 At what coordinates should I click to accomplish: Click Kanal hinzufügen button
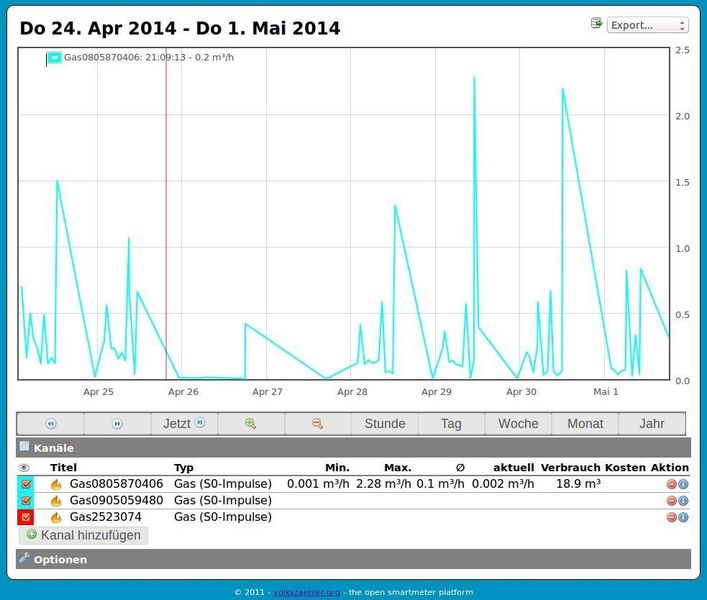(84, 535)
